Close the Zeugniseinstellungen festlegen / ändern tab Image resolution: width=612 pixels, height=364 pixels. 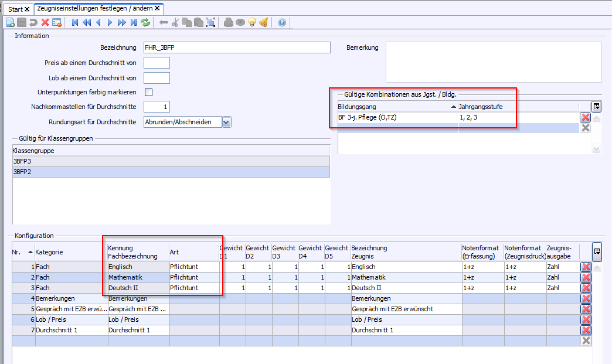(157, 9)
